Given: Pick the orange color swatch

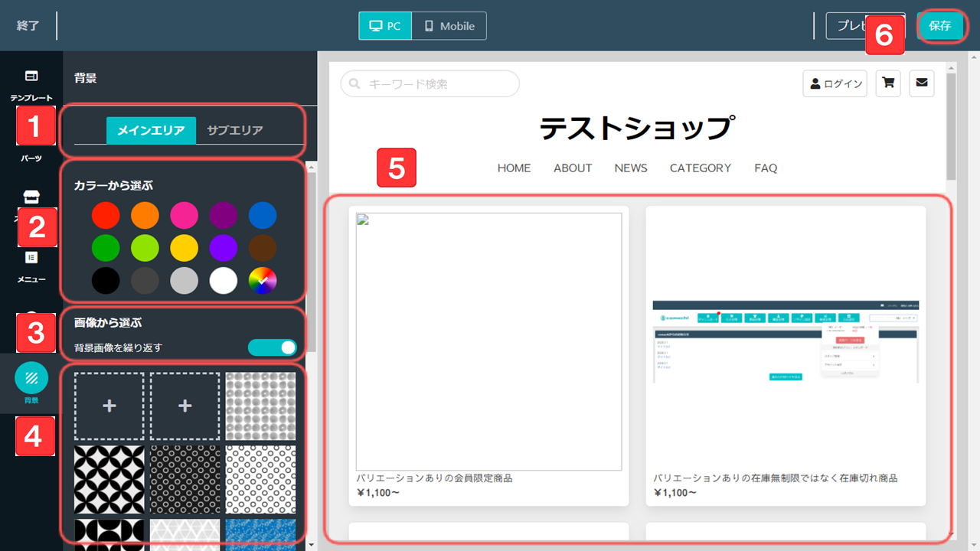Looking at the screenshot, I should click(x=145, y=215).
